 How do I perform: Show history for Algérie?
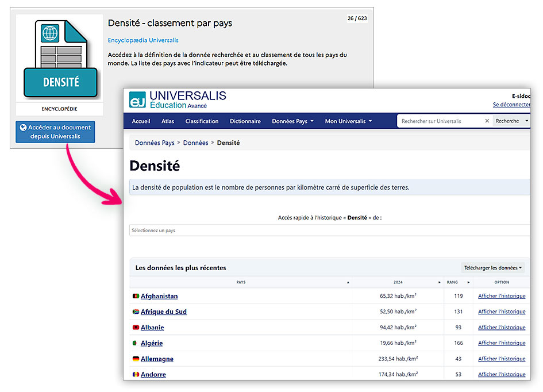point(502,343)
